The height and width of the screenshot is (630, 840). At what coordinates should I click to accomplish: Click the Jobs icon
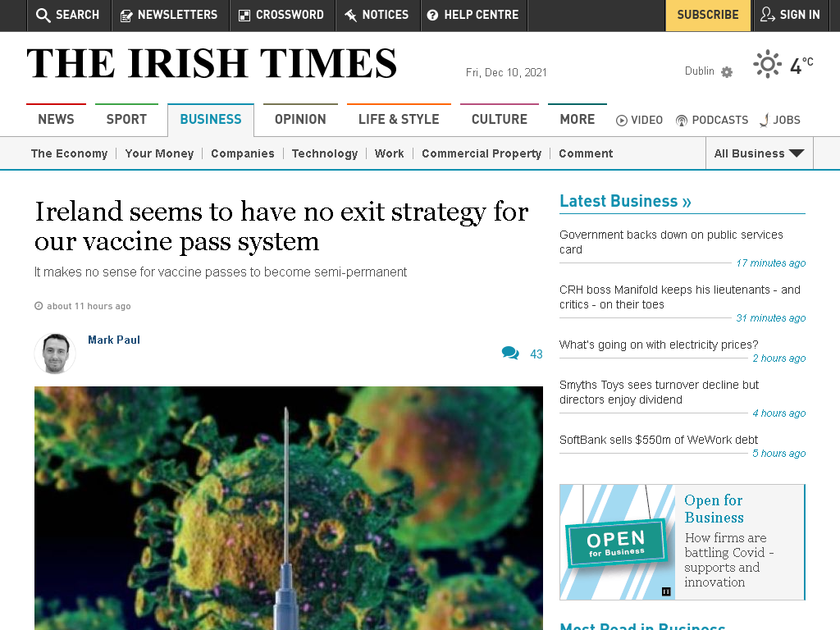(765, 120)
